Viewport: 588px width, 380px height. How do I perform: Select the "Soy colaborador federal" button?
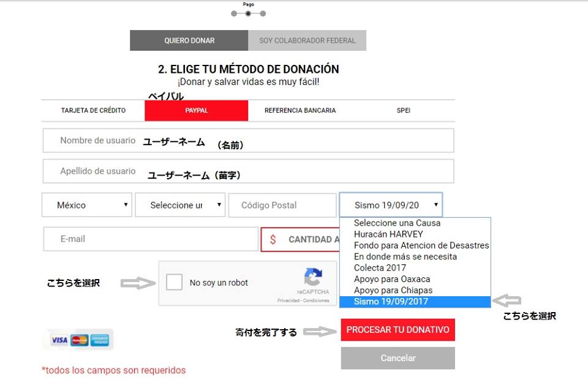click(307, 40)
